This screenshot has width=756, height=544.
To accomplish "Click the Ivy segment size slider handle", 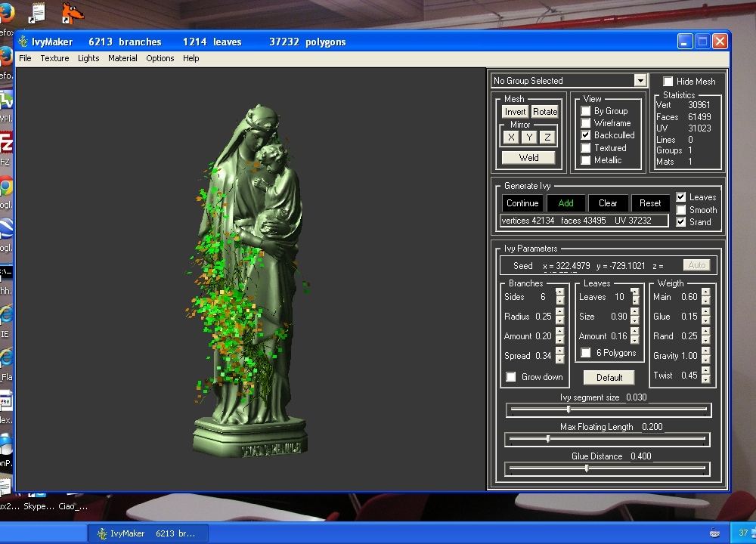I will 569,410.
